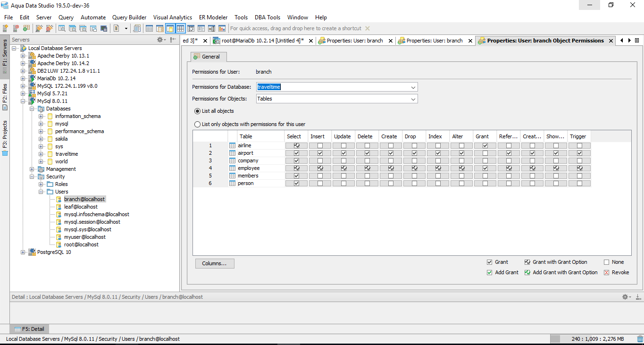644x345 pixels.
Task: Open the dropdown arrow beside new document icon
Action: coord(126,28)
